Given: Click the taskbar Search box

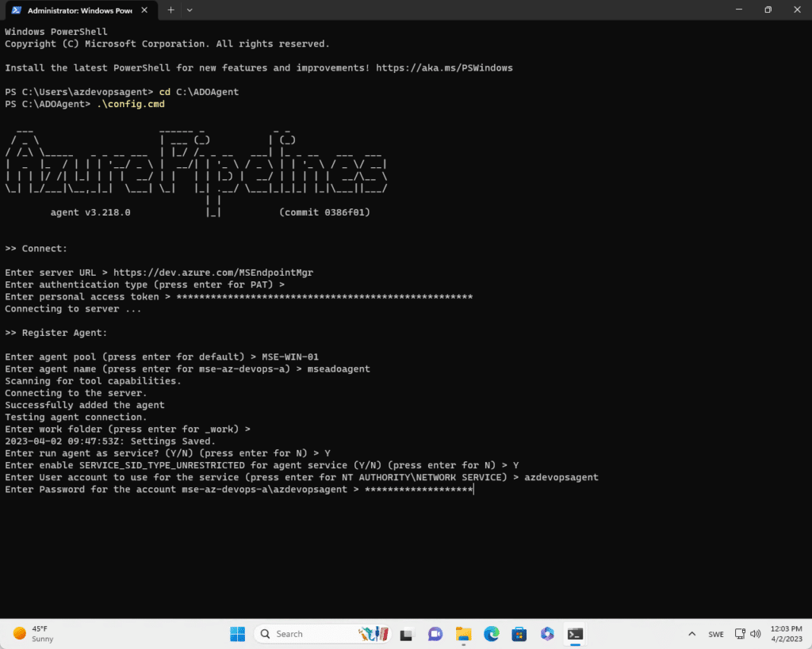Looking at the screenshot, I should pyautogui.click(x=322, y=634).
